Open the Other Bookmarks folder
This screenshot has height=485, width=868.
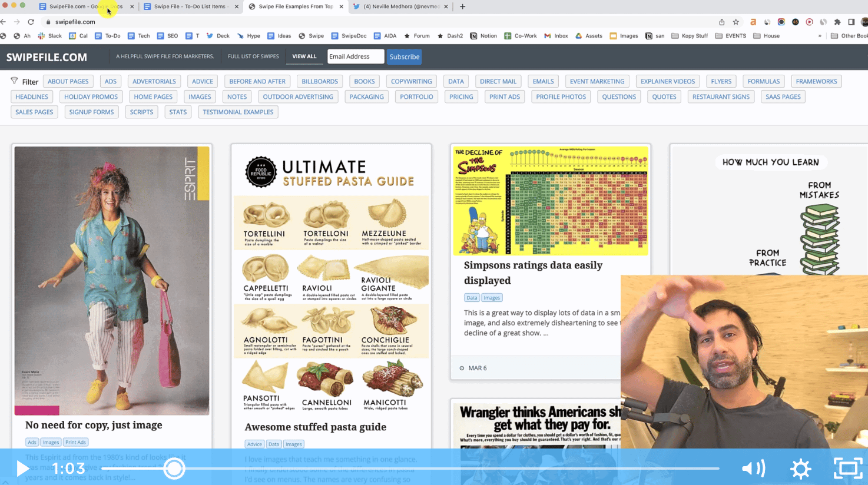tap(849, 36)
